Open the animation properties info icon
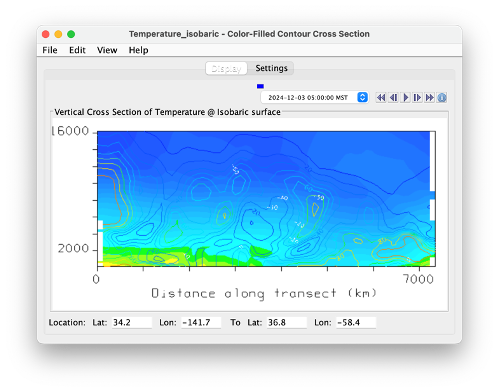 (442, 98)
